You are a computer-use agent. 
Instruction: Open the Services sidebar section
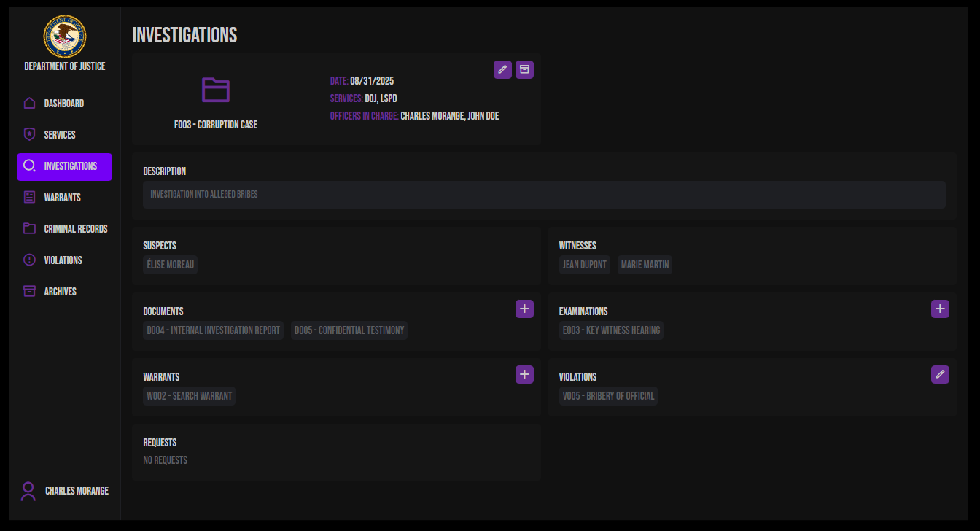tap(60, 135)
